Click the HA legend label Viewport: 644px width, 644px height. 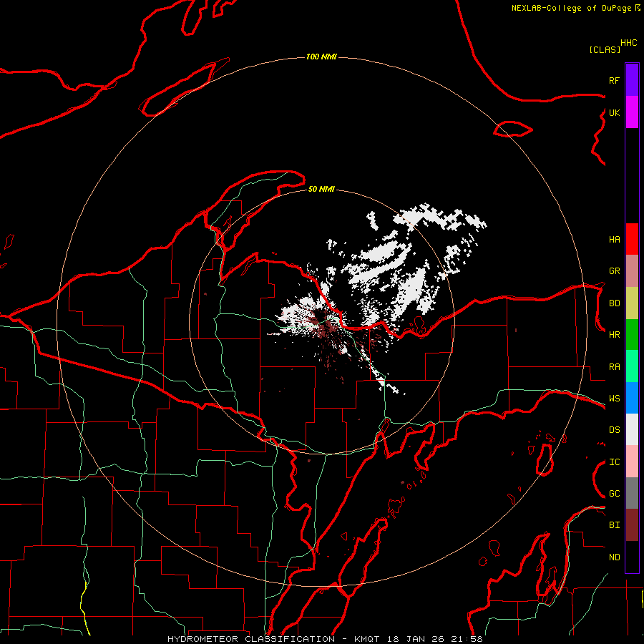(614, 240)
